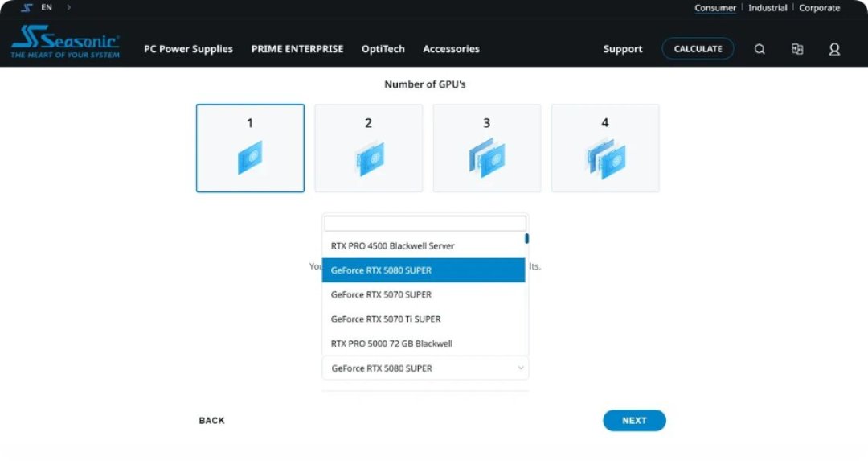Select RTX PRO 5000 72 GB Blackwell option
Viewport: 868px width, 461px height.
pos(424,343)
